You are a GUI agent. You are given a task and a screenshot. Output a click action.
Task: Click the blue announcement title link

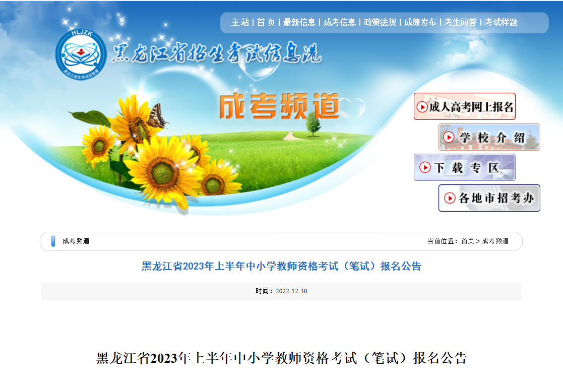point(281,266)
